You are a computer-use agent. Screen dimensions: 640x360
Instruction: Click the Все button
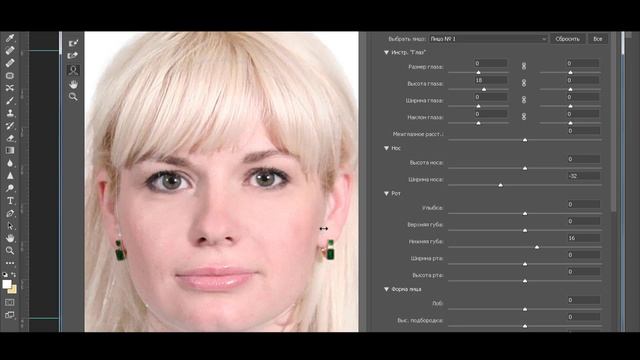pyautogui.click(x=598, y=39)
